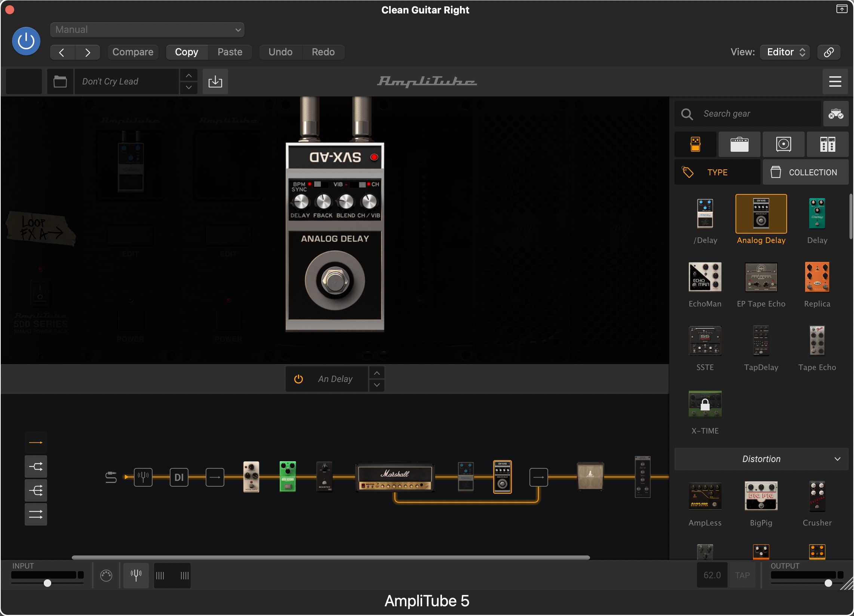Screen dimensions: 854x616
Task: Switch to the COLLECTION filter tab
Action: click(x=806, y=172)
